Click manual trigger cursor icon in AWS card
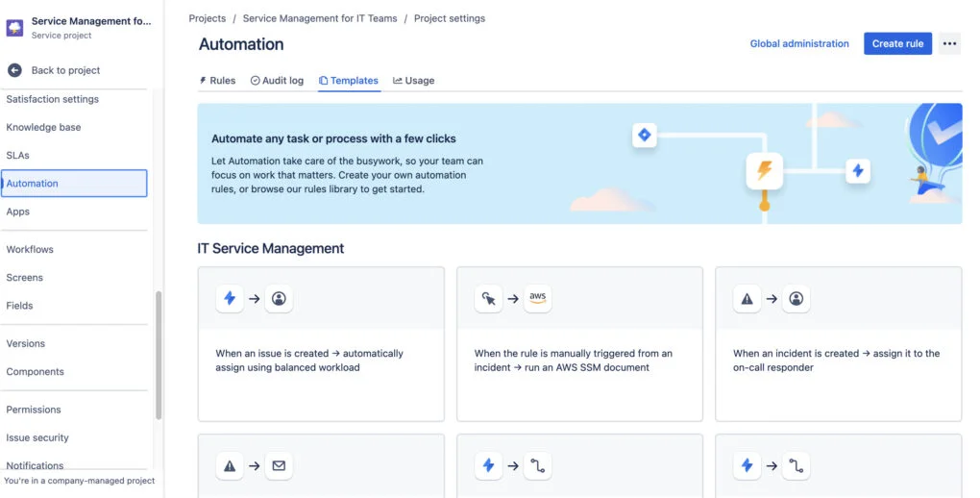Image resolution: width=980 pixels, height=498 pixels. [489, 298]
